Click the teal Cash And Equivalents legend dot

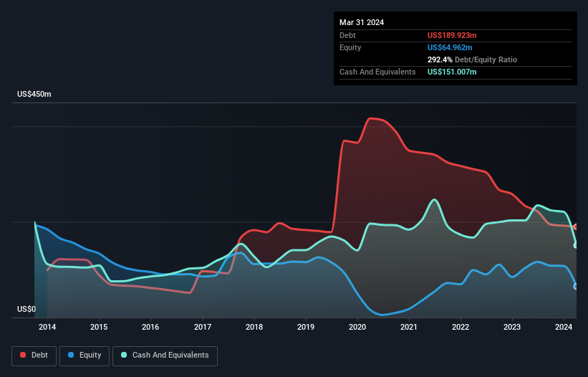[124, 355]
